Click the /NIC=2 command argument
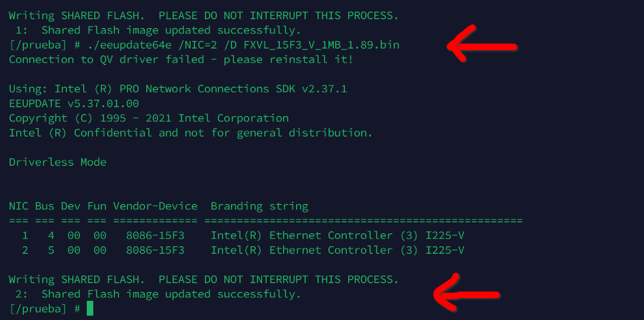 coord(198,45)
